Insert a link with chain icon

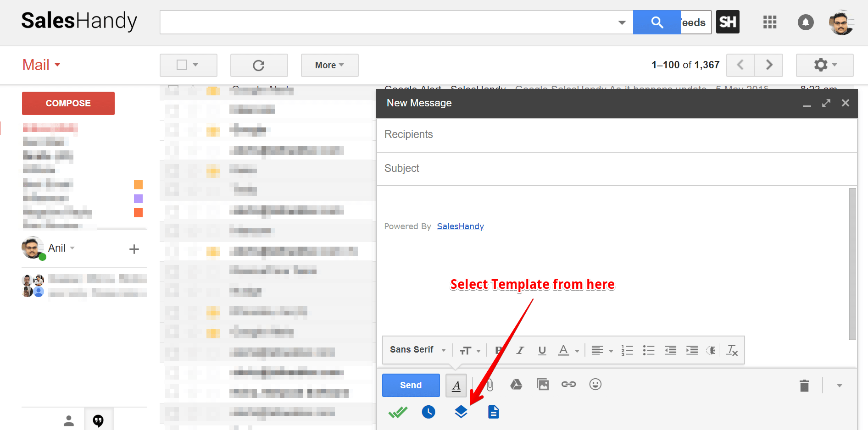point(568,385)
